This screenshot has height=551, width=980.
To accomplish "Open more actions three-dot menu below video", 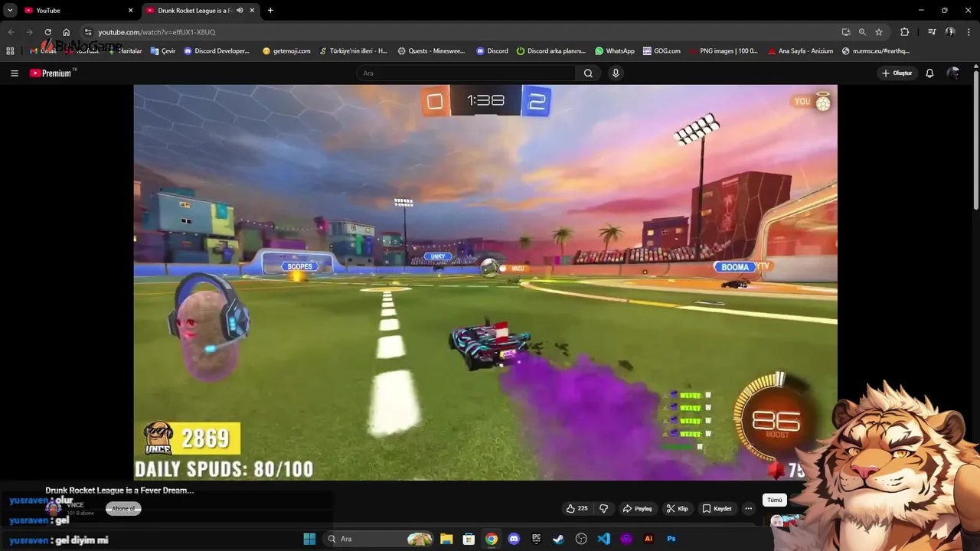I will pyautogui.click(x=749, y=509).
